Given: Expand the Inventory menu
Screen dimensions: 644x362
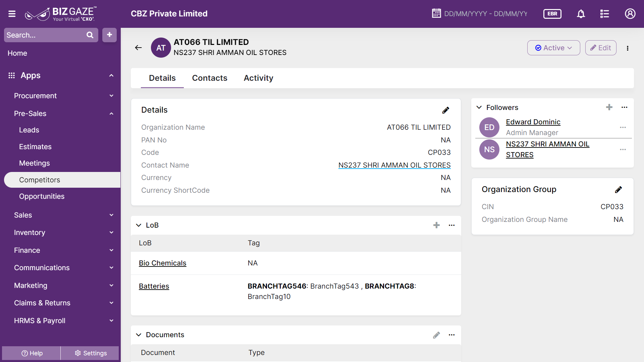Looking at the screenshot, I should pyautogui.click(x=111, y=233).
